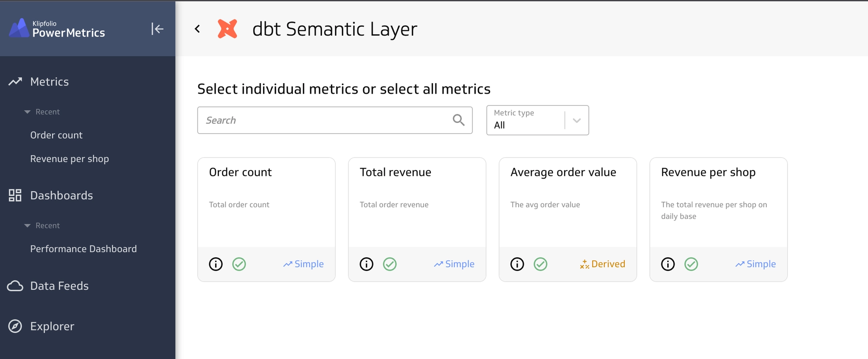Toggle the green checkmark on Order count
Image resolution: width=868 pixels, height=359 pixels.
tap(239, 264)
